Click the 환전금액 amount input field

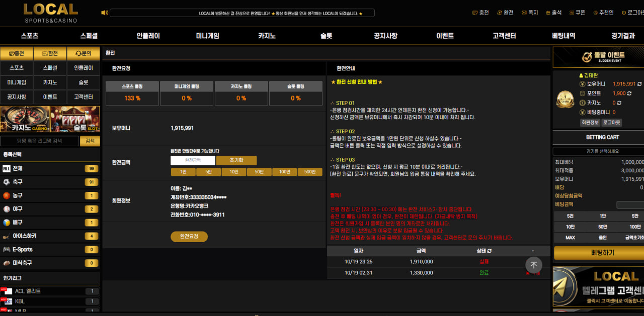193,160
